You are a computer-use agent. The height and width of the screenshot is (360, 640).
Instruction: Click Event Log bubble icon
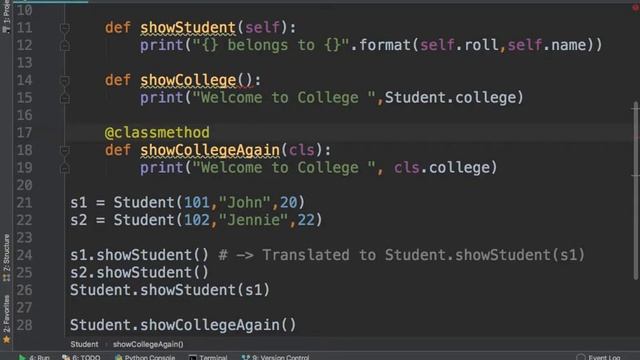581,357
